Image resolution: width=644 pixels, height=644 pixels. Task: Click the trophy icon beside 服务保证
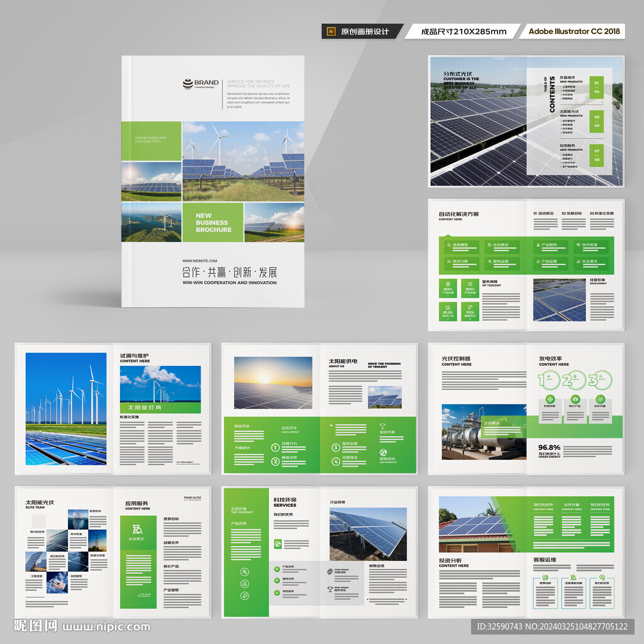click(x=330, y=589)
